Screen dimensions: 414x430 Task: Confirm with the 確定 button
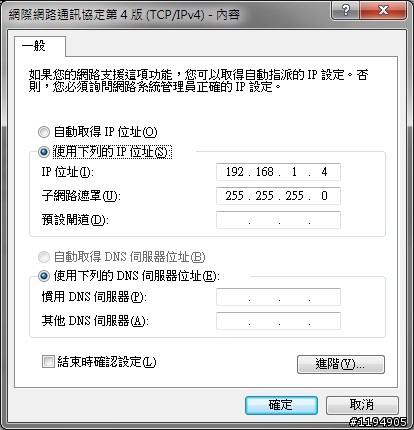(281, 405)
